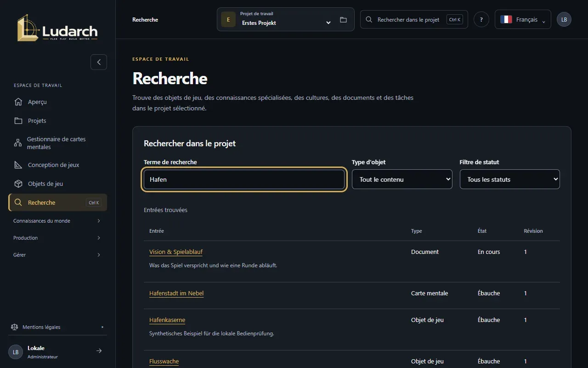Screen dimensions: 588x368
Task: Collapse the sidebar with the chevron button
Action: [x=99, y=62]
